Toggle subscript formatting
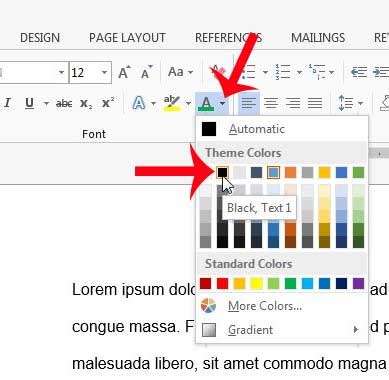 coord(86,104)
